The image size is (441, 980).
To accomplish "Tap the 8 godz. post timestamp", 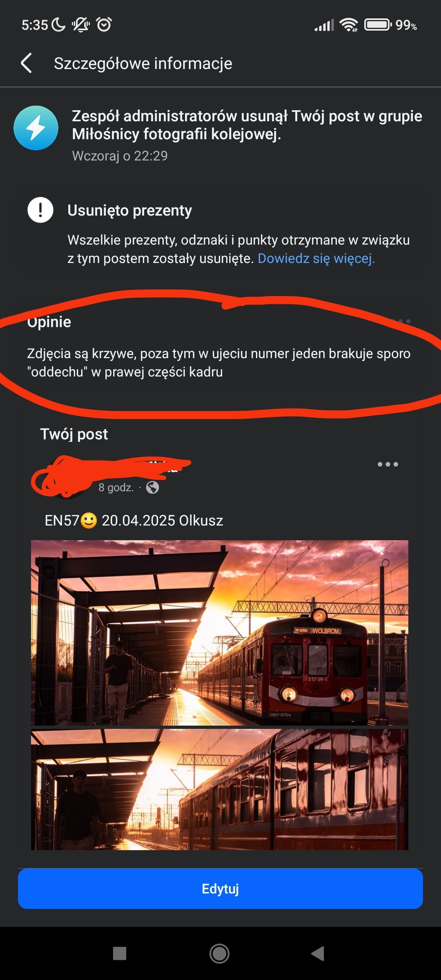I will (x=116, y=487).
